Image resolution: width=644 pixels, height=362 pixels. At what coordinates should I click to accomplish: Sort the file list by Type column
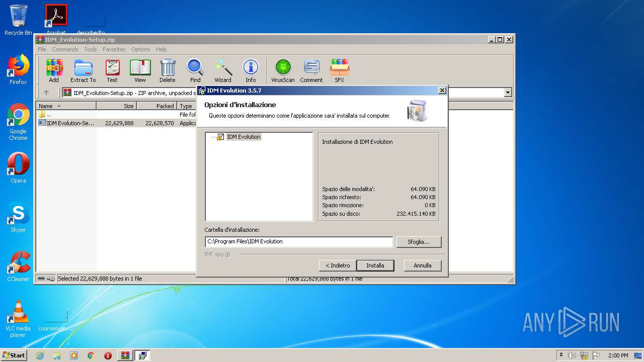point(186,106)
